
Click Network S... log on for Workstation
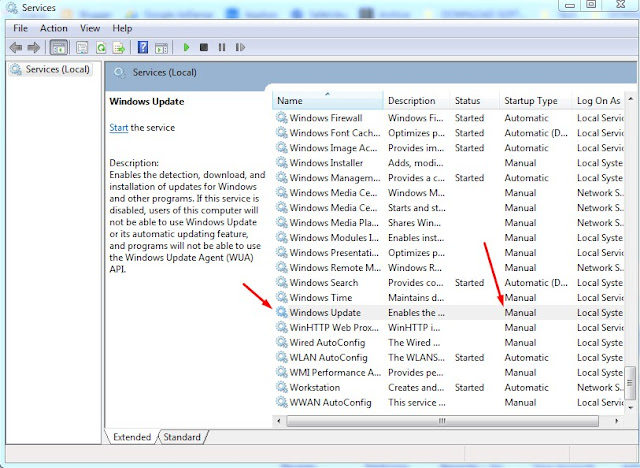tap(600, 387)
